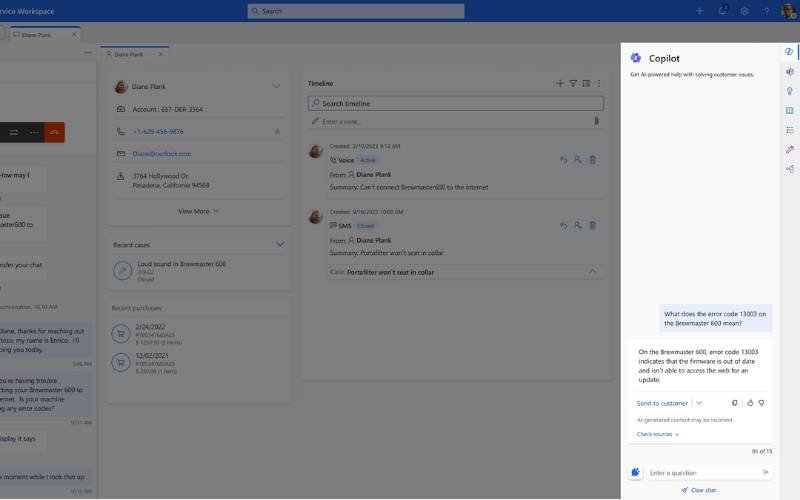
Task: Open the timeline filter funnel icon
Action: pos(573,84)
